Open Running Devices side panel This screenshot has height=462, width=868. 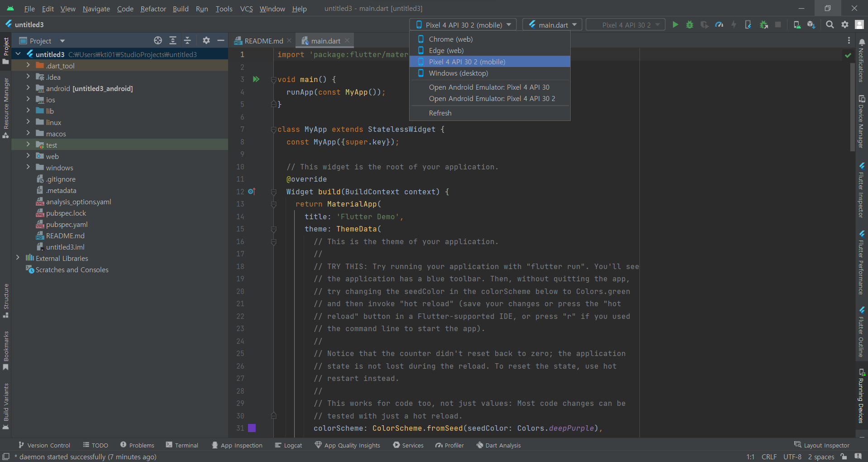(861, 396)
